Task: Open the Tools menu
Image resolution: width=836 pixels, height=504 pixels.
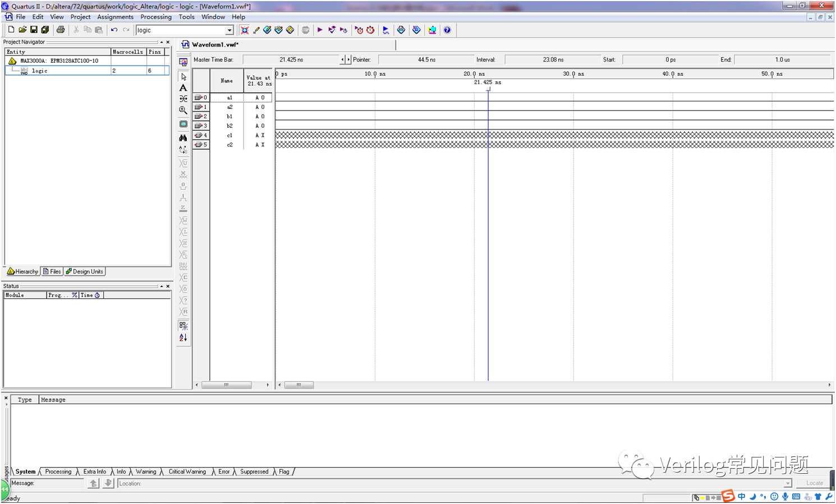Action: click(187, 17)
